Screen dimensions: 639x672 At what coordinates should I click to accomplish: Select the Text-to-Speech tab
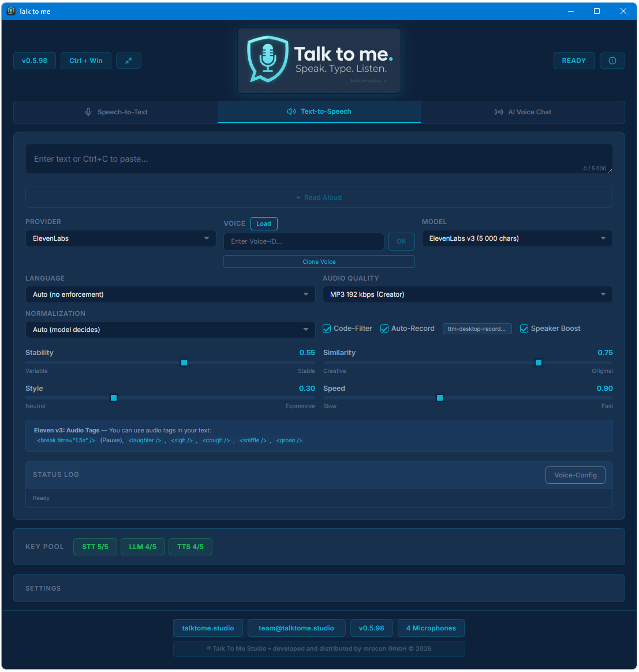point(319,111)
